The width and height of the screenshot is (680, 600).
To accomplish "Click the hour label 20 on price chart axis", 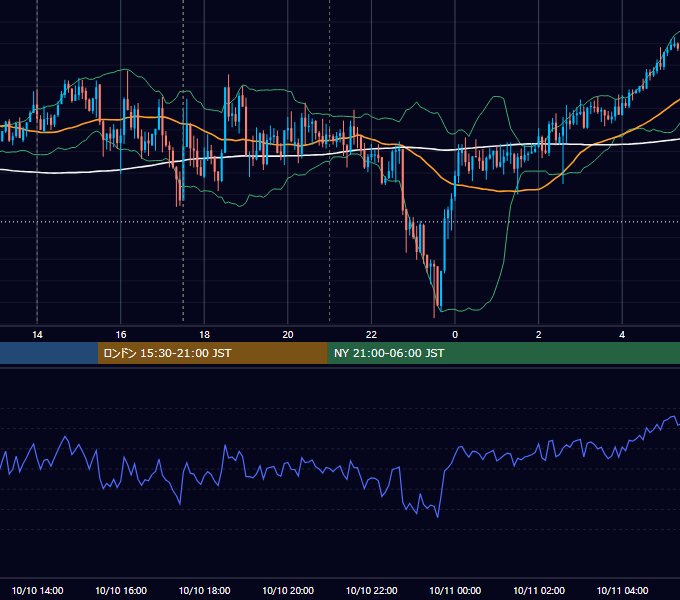I will click(x=288, y=335).
